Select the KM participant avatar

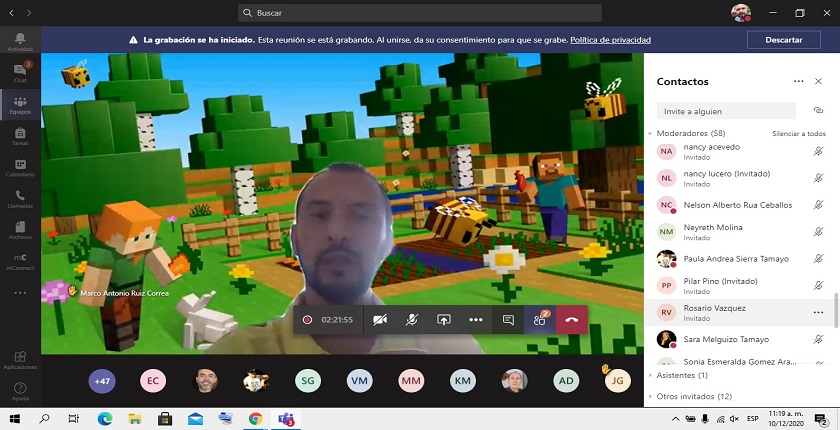(x=462, y=381)
